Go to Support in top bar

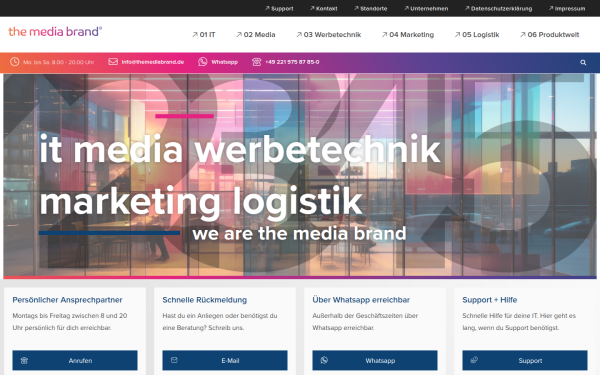[279, 8]
